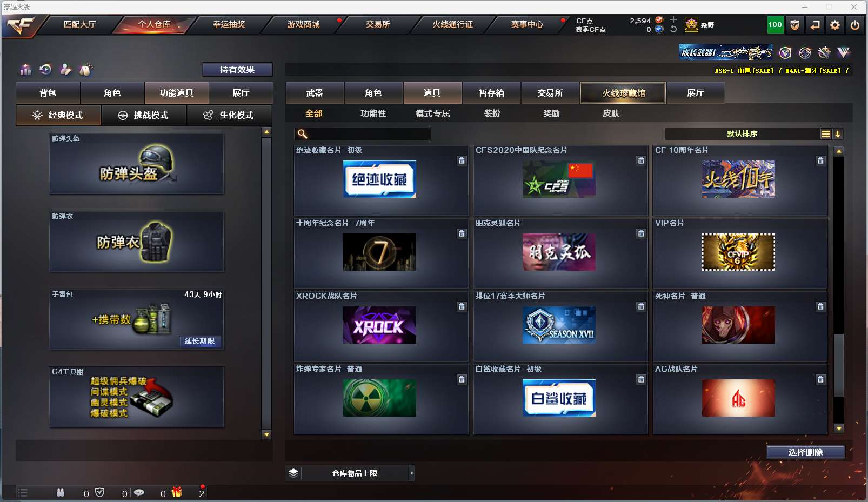Open the list menu icon at bottom left
868x502 pixels.
click(x=23, y=493)
